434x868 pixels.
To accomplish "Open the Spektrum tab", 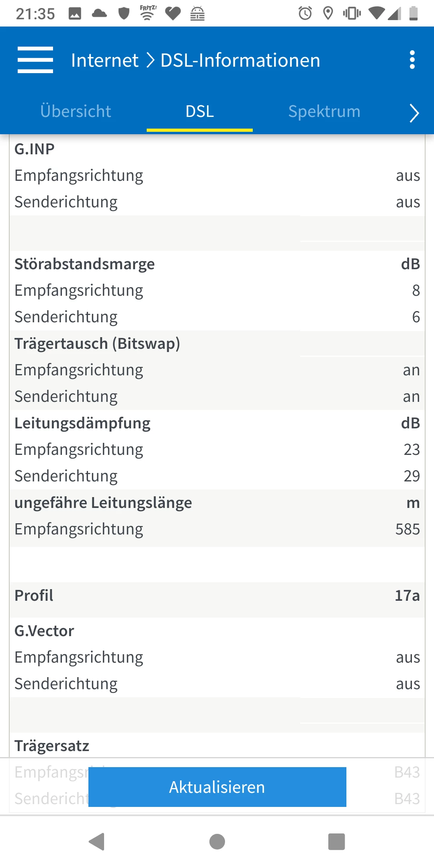I will point(324,111).
